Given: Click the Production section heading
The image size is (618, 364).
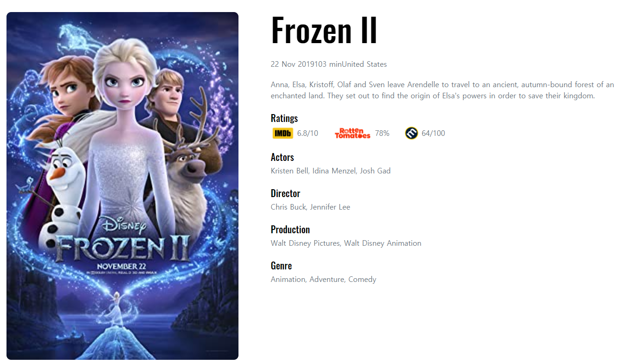Looking at the screenshot, I should tap(290, 230).
